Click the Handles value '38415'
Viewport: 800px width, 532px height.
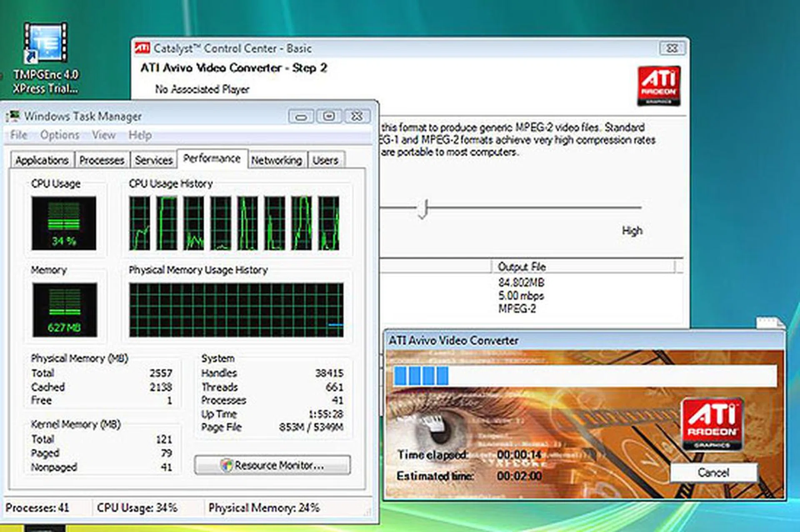click(329, 373)
